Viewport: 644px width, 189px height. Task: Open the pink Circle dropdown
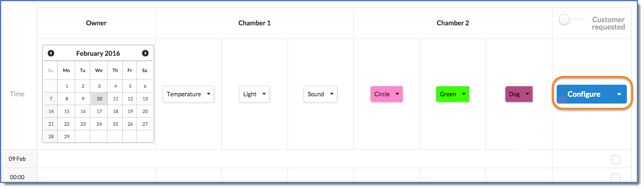[x=386, y=94]
